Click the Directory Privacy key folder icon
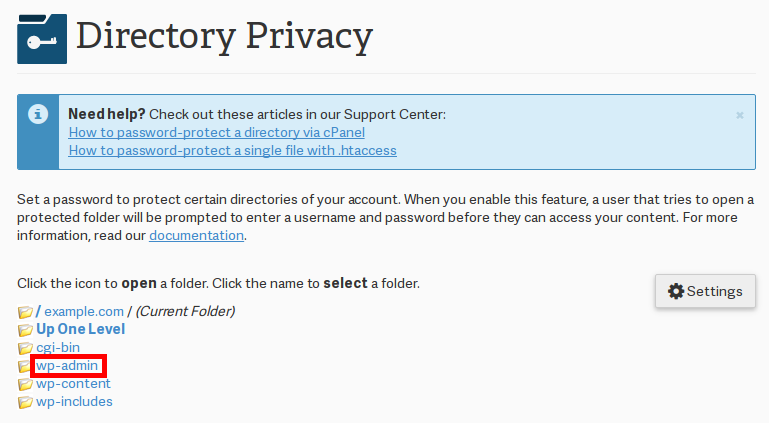 (x=42, y=38)
